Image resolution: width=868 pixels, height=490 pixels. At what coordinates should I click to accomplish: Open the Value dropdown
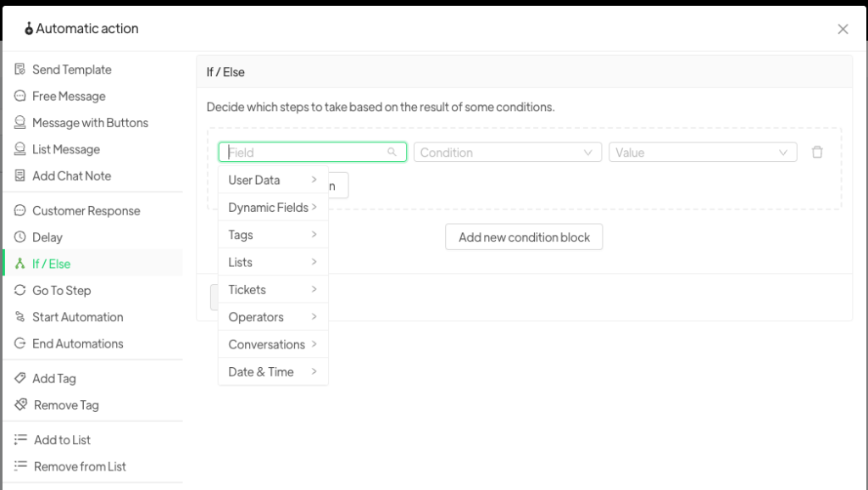[x=702, y=153]
